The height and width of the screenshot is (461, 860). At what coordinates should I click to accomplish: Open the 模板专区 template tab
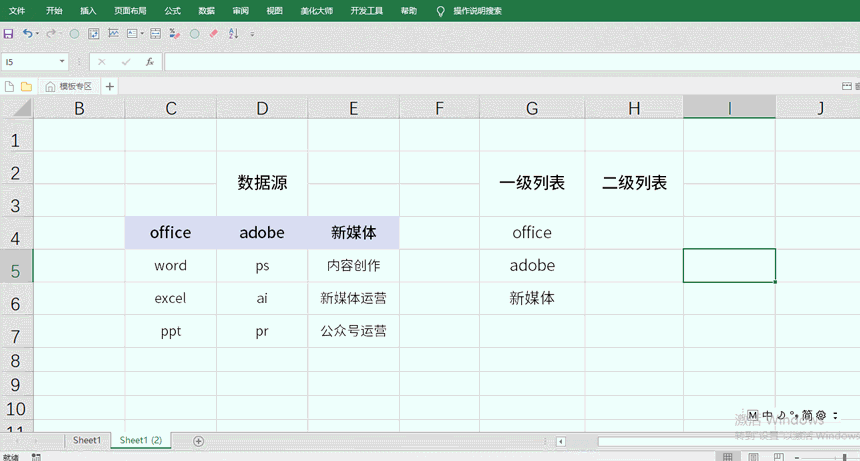point(69,87)
